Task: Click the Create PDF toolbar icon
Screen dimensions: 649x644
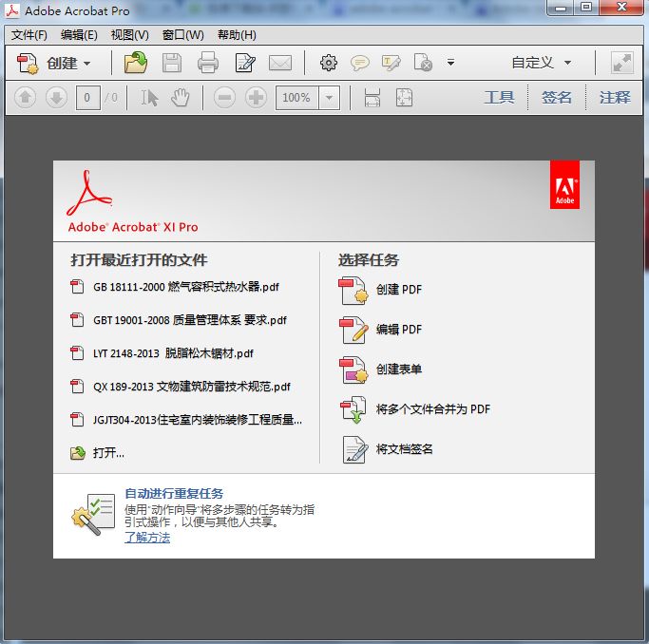Action: coord(28,64)
